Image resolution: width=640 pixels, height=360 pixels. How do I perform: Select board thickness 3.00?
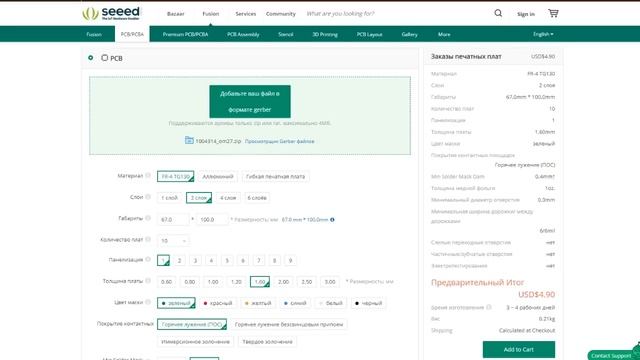point(330,282)
